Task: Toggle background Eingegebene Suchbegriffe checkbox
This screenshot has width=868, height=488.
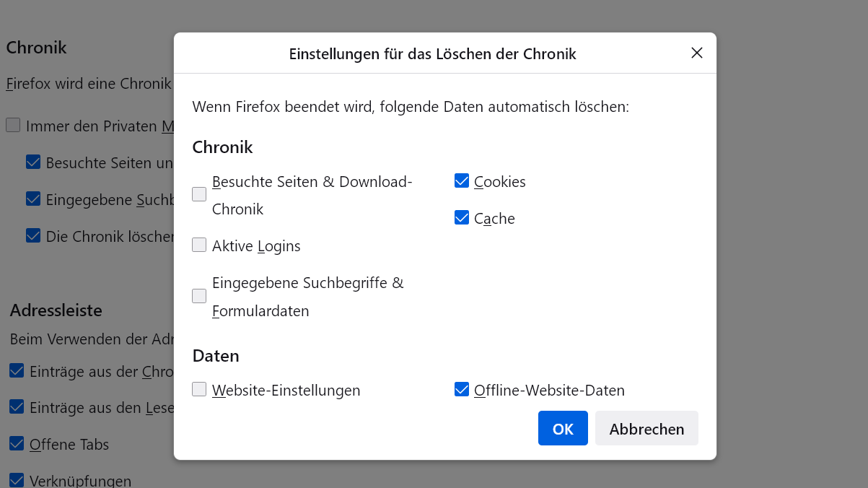Action: click(33, 199)
